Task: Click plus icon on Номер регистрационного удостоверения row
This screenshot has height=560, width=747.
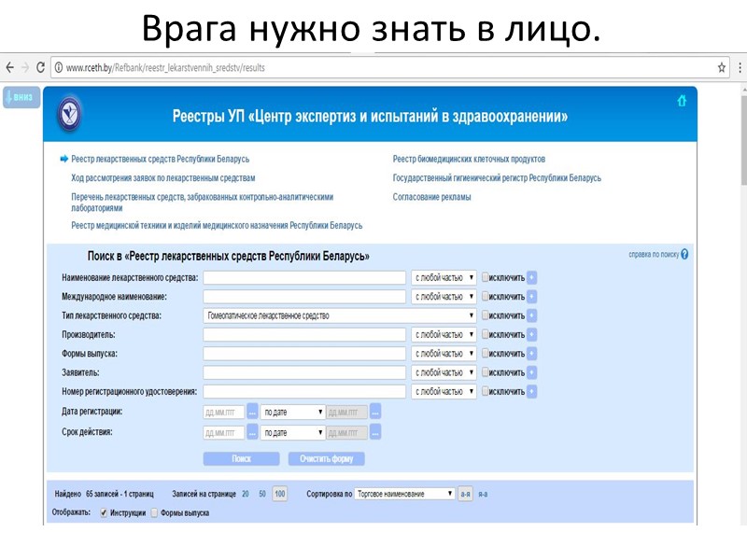Action: [531, 391]
